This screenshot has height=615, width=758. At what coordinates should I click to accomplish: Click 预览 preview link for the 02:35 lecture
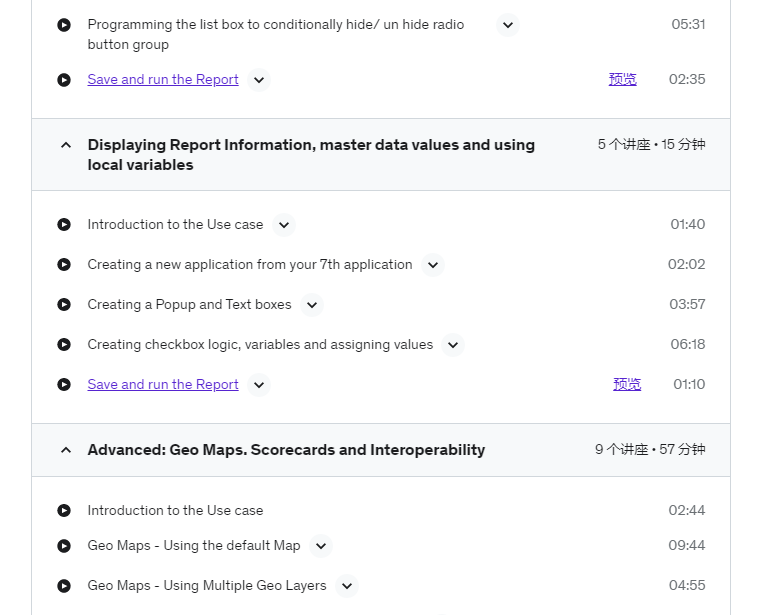(623, 79)
